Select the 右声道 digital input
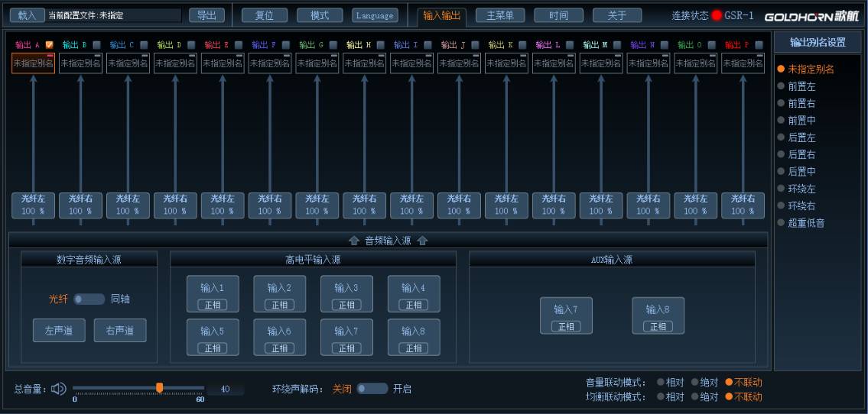868x414 pixels. click(120, 331)
